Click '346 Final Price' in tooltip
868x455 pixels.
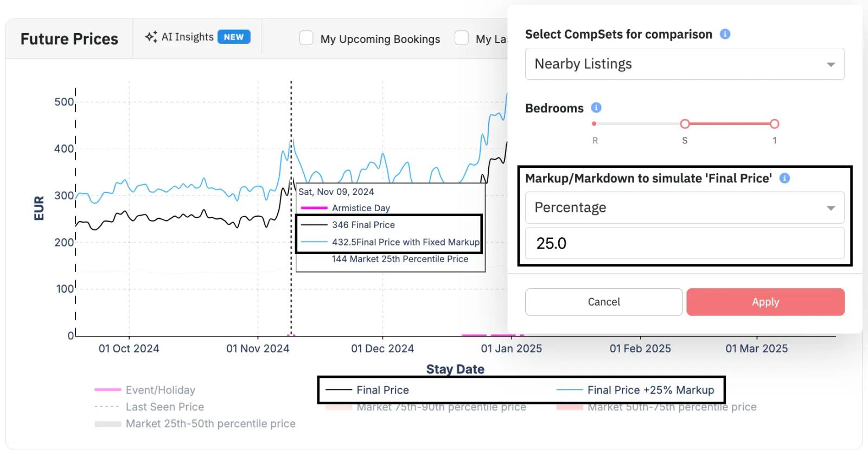pos(363,225)
